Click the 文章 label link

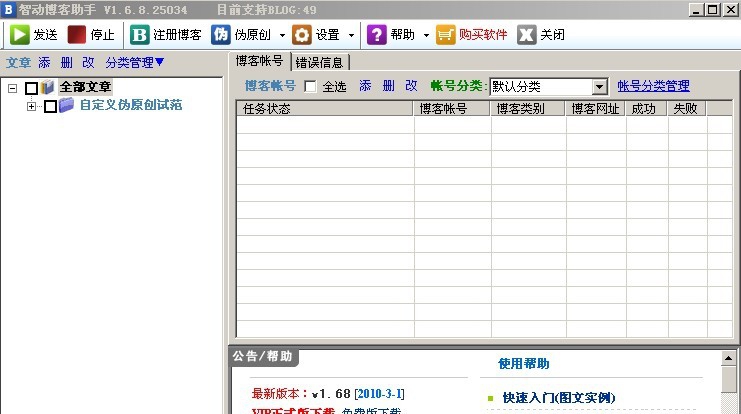tap(18, 62)
